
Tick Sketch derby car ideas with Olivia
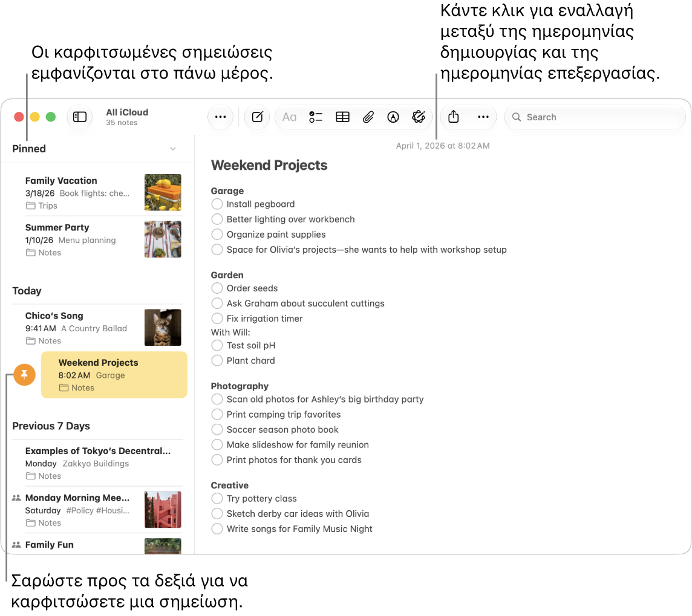[217, 514]
